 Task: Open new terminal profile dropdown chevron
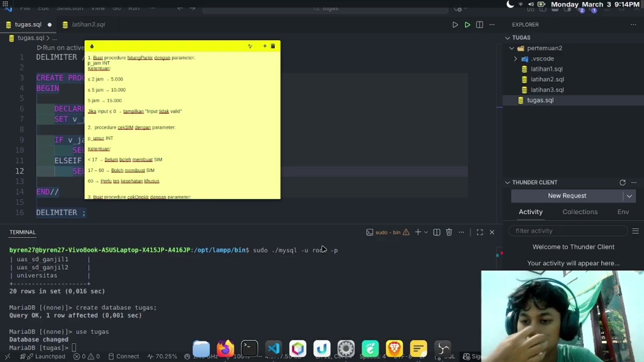coord(426,232)
